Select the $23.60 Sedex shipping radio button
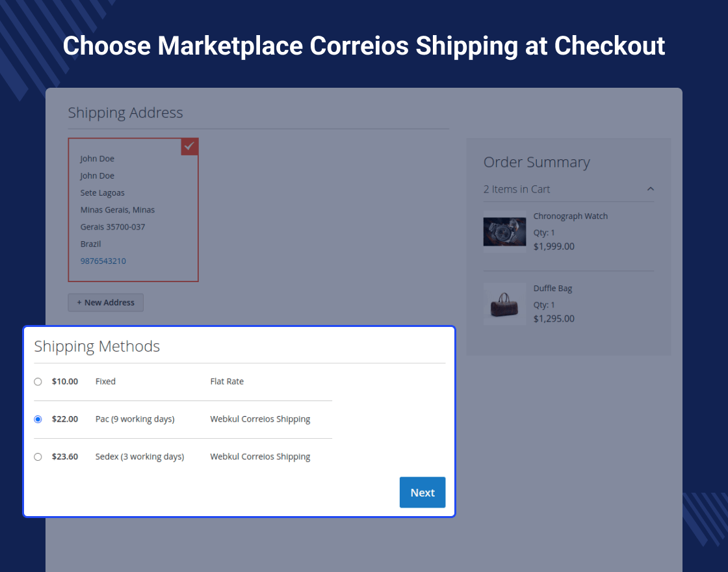 click(x=38, y=457)
